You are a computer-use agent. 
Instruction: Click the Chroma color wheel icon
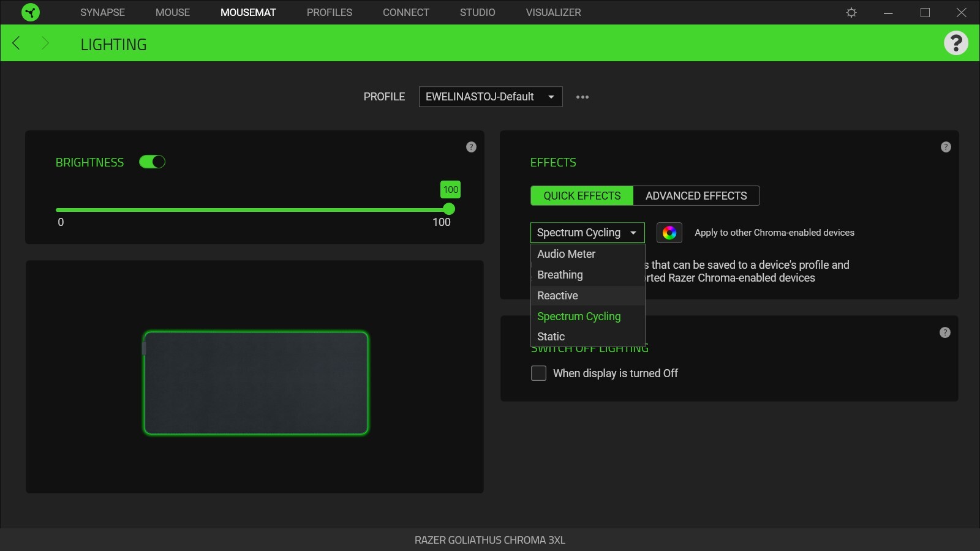pos(669,233)
